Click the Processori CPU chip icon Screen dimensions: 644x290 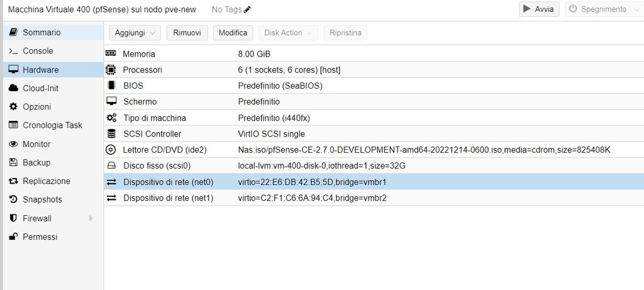point(111,70)
